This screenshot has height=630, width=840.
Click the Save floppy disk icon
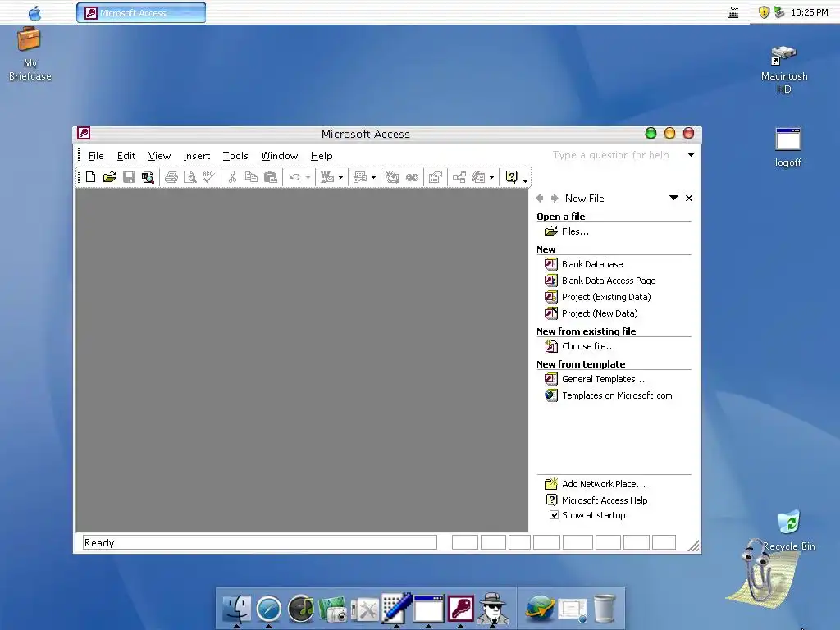coord(129,177)
